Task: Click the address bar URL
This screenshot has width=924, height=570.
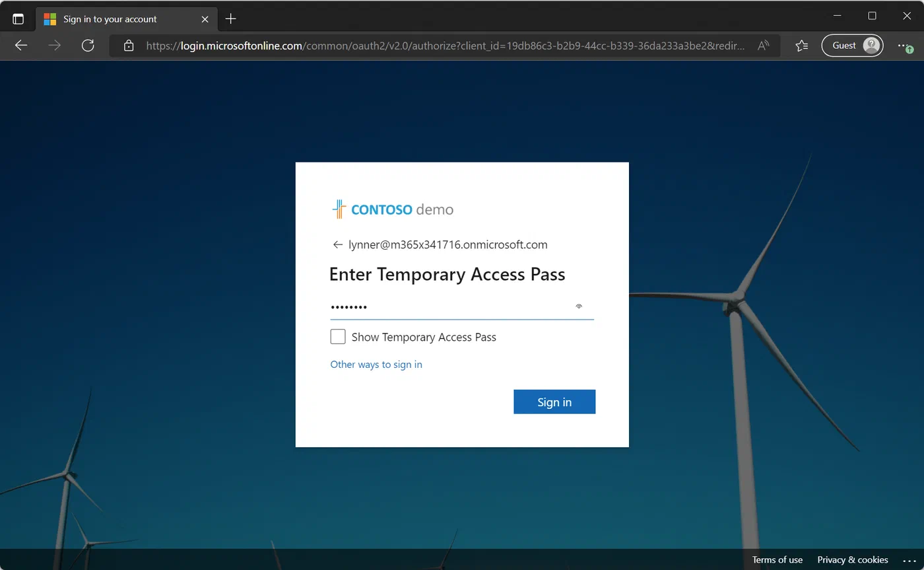Action: point(446,46)
